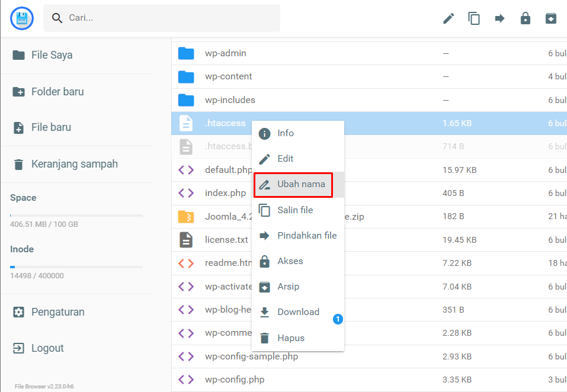Select Hapus to delete the file
The width and height of the screenshot is (567, 392).
point(290,338)
